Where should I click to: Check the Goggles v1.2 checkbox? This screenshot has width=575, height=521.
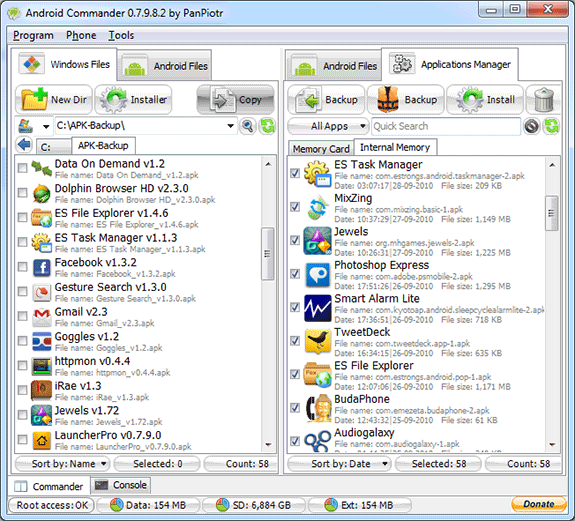click(23, 341)
